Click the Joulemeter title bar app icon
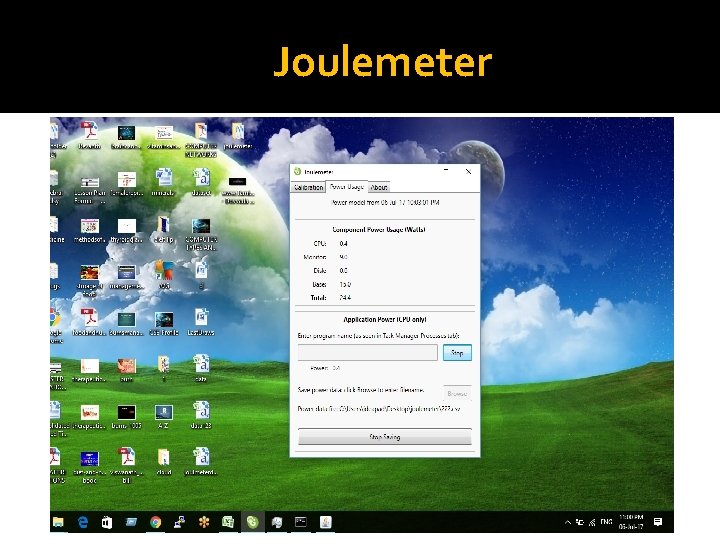720x540 pixels. tap(297, 172)
